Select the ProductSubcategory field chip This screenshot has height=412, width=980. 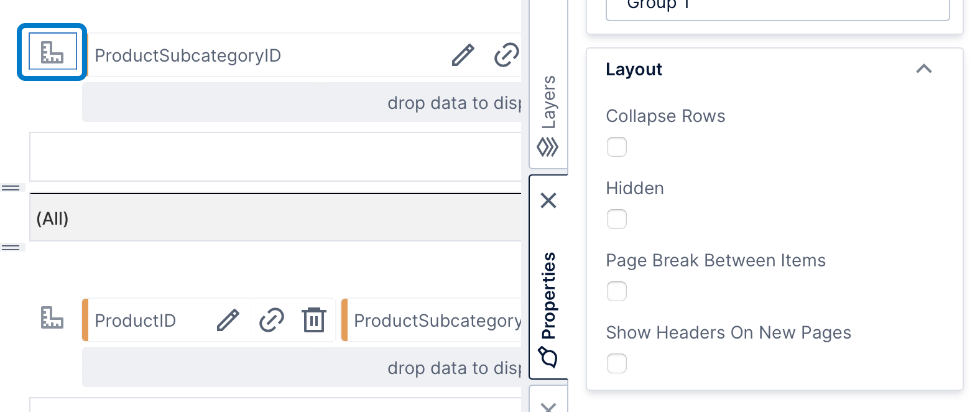tap(435, 320)
